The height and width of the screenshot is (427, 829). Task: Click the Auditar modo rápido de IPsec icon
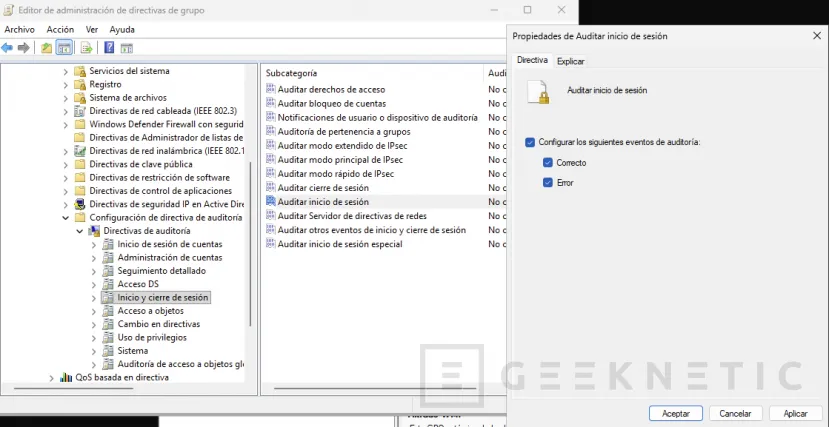(271, 173)
